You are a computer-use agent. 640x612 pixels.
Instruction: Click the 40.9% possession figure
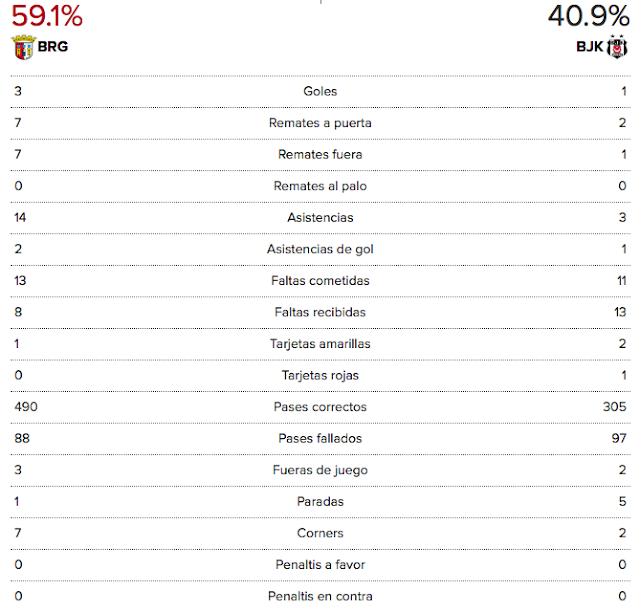pyautogui.click(x=588, y=16)
